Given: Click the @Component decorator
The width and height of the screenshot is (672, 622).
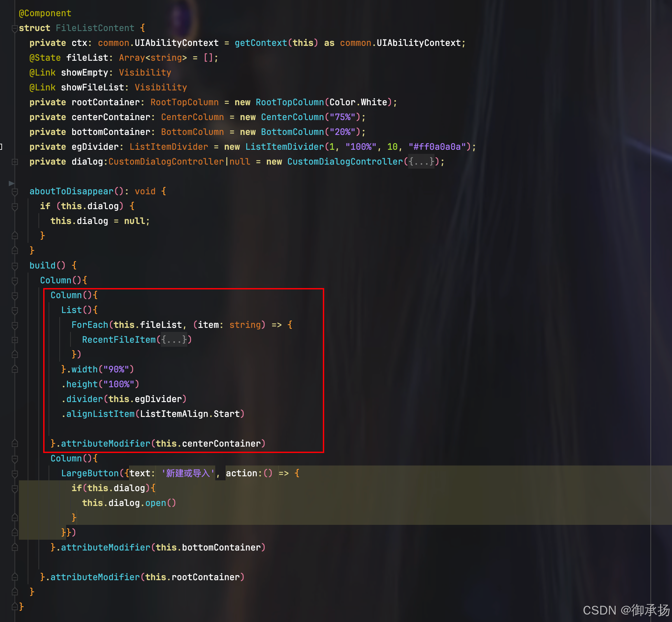Looking at the screenshot, I should tap(45, 13).
